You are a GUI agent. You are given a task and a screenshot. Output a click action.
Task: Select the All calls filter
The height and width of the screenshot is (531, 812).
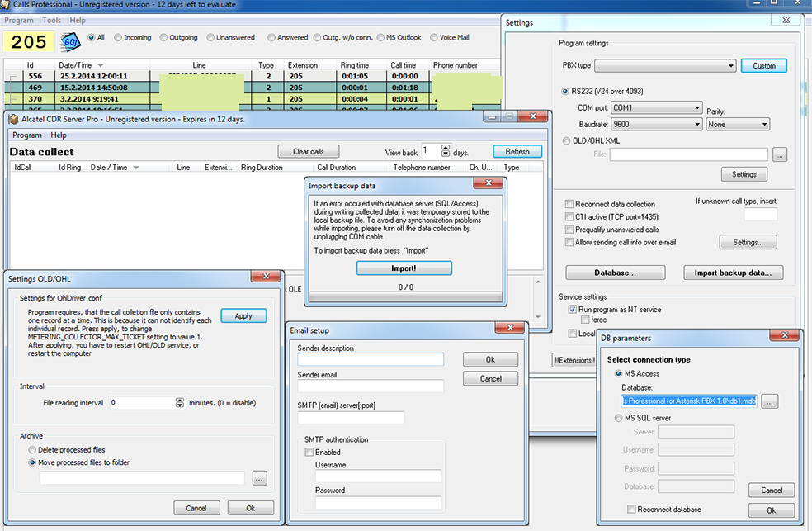pos(92,37)
